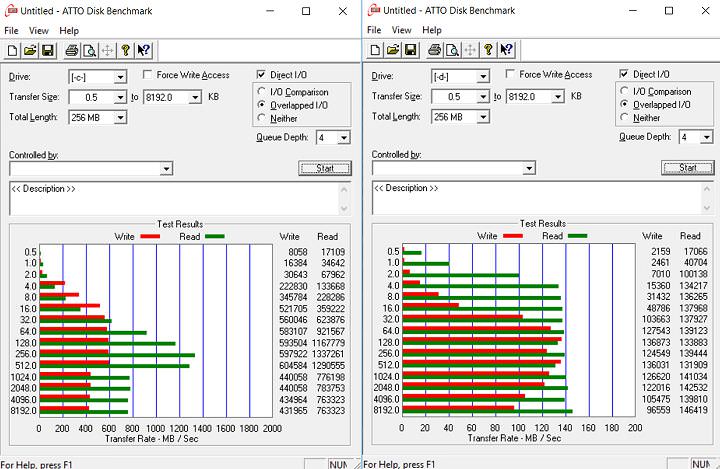The width and height of the screenshot is (720, 469).
Task: Open the View menu in left window
Action: 38,30
